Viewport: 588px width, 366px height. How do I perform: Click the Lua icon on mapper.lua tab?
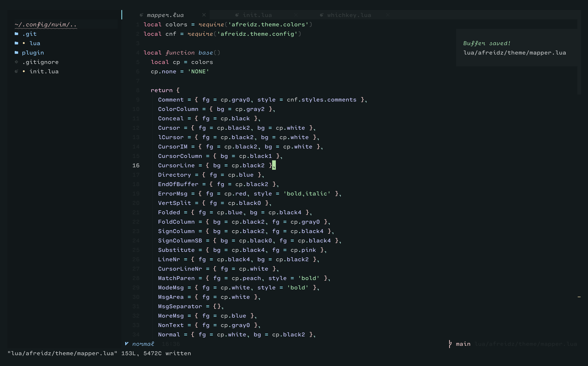coord(141,15)
